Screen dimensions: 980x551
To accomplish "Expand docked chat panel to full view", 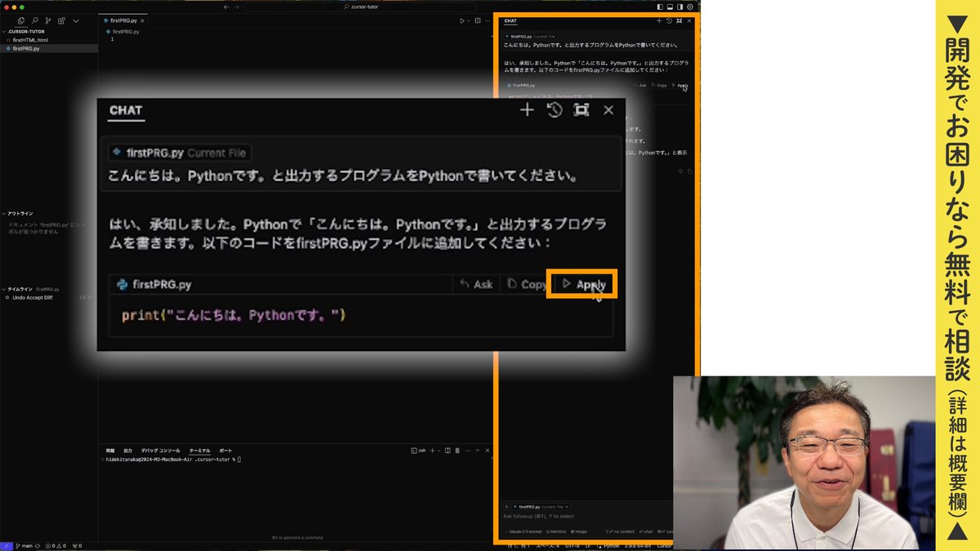I will point(679,21).
